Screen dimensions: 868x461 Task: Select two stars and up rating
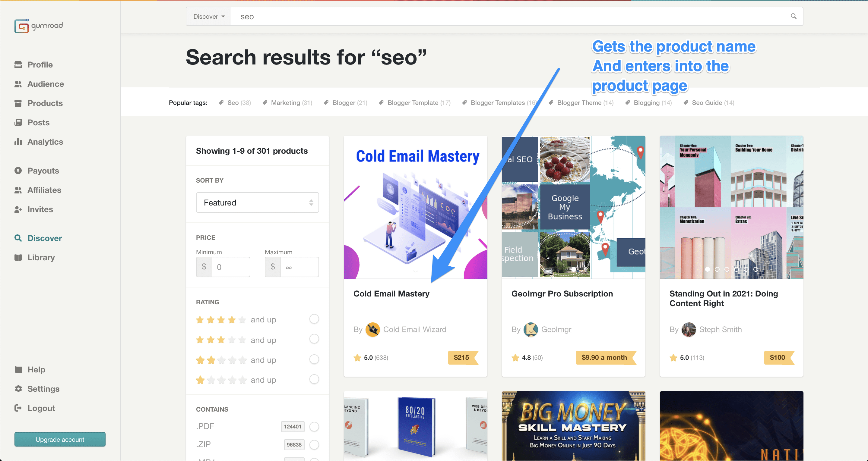(314, 359)
